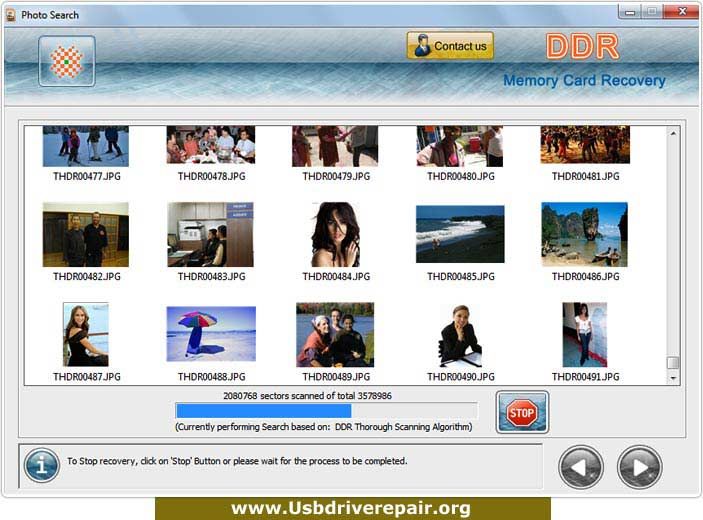This screenshot has width=703, height=520.
Task: Select the standing woman thumbnail THDR00491
Action: (x=585, y=334)
